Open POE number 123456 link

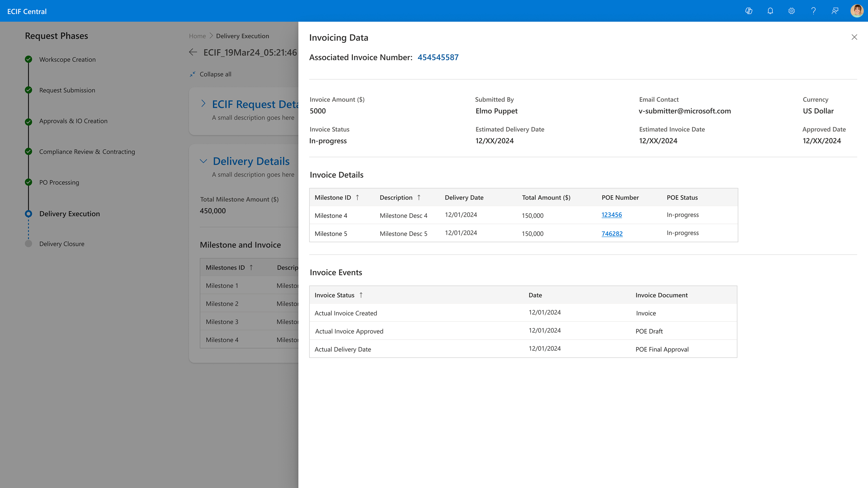tap(612, 215)
